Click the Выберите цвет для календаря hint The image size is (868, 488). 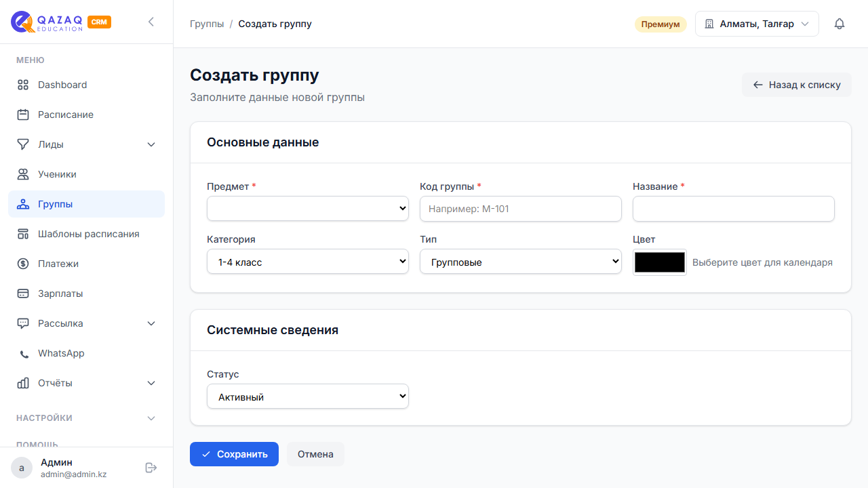coord(762,262)
